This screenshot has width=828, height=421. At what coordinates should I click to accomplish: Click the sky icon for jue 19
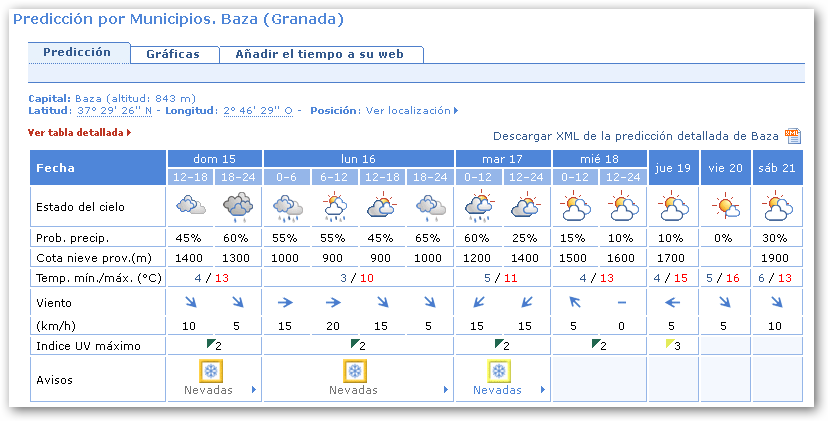click(x=673, y=208)
